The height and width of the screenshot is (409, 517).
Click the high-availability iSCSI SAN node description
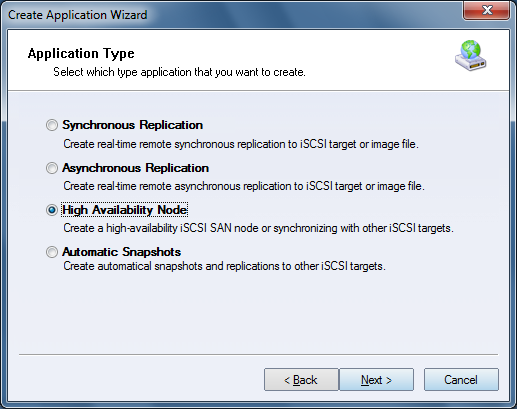pos(258,228)
